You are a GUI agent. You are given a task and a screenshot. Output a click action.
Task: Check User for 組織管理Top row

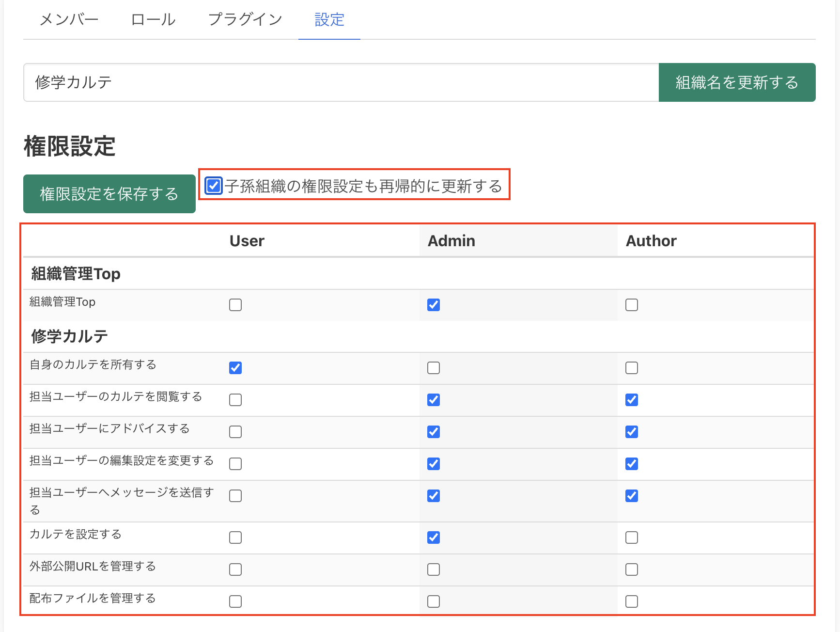[x=235, y=305]
